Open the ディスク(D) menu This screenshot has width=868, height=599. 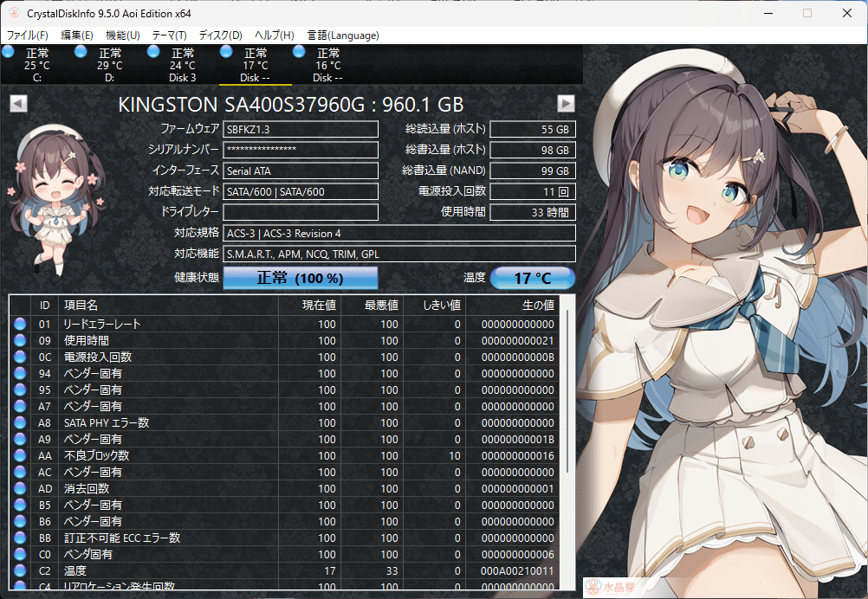(220, 35)
